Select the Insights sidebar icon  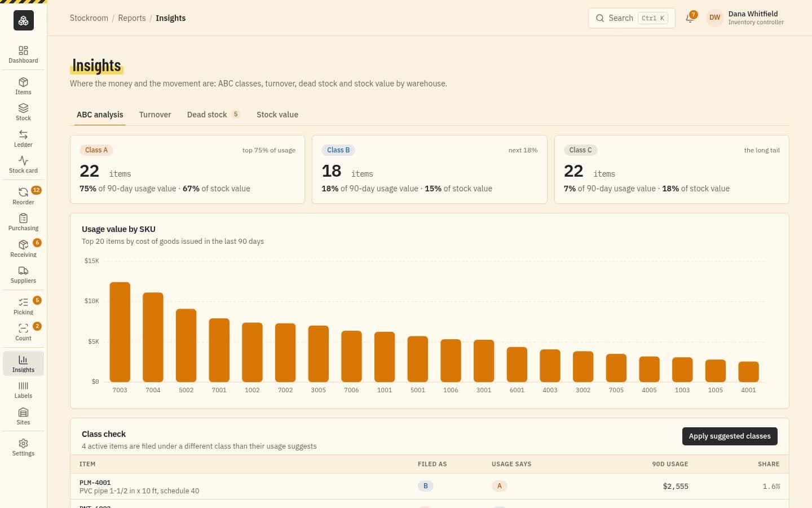click(23, 364)
